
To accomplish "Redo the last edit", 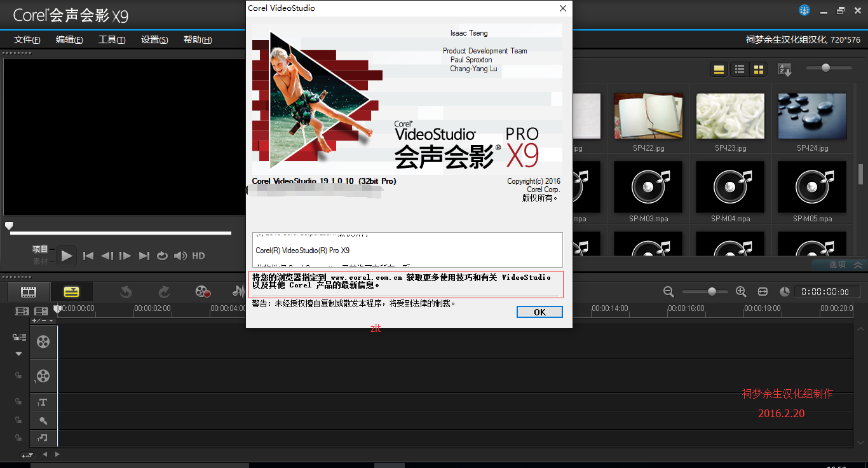I will pyautogui.click(x=164, y=292).
